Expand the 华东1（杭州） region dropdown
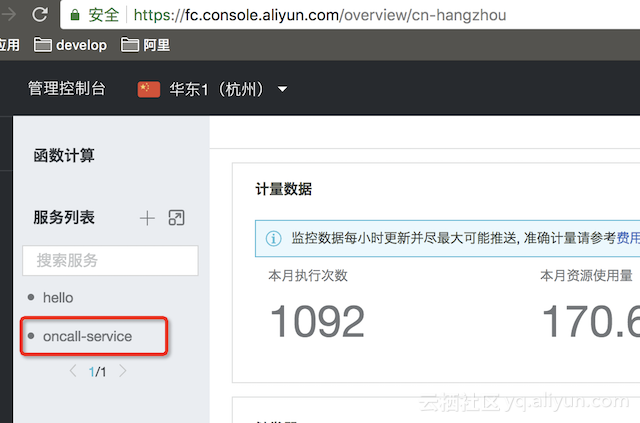The image size is (640, 423). (x=282, y=89)
